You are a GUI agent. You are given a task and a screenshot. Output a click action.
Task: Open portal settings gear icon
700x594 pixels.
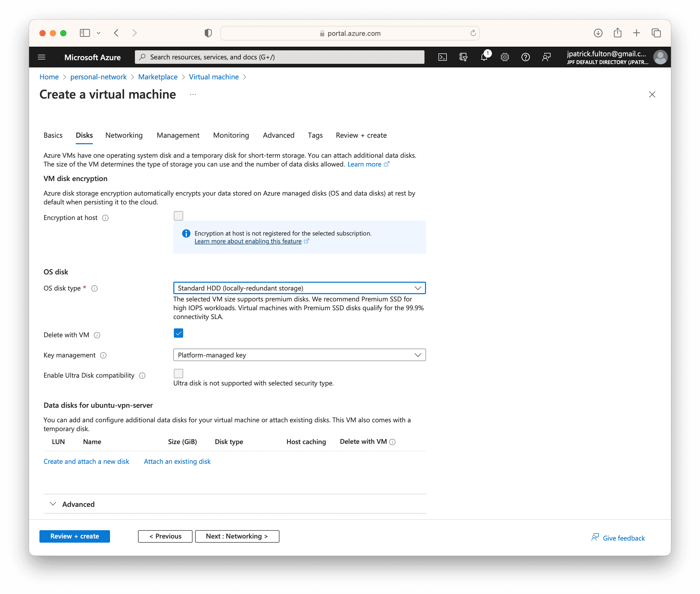pos(505,57)
